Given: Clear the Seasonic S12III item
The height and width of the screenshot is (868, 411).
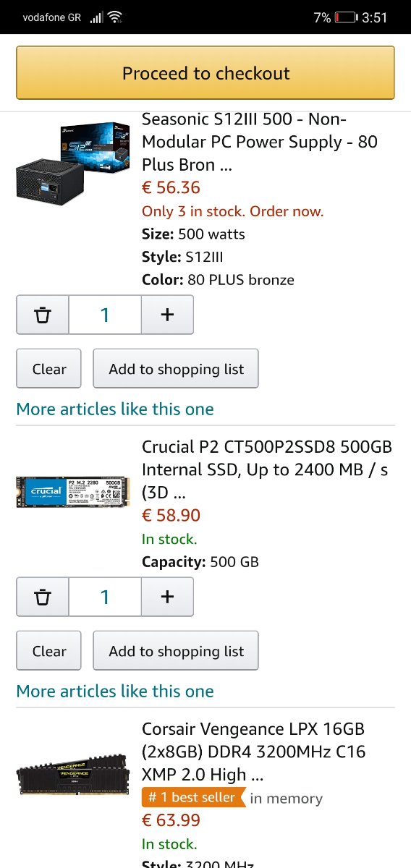Looking at the screenshot, I should (x=49, y=369).
